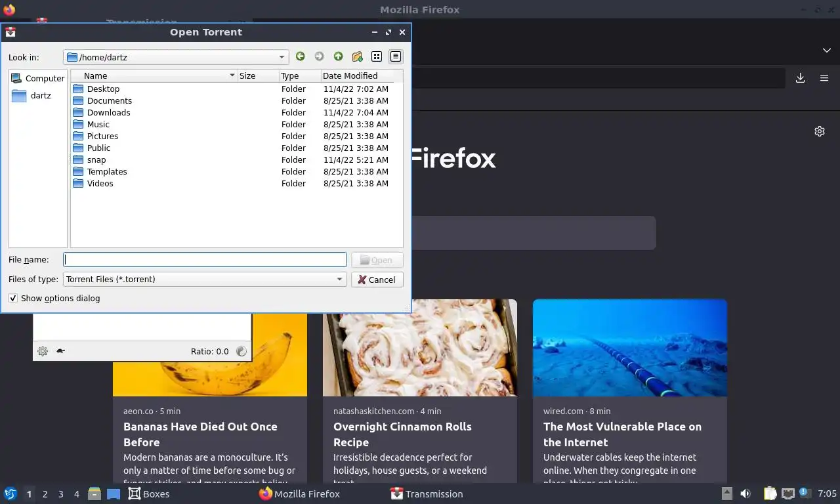Go to parent directory with green up arrow
The height and width of the screenshot is (504, 840).
click(338, 57)
